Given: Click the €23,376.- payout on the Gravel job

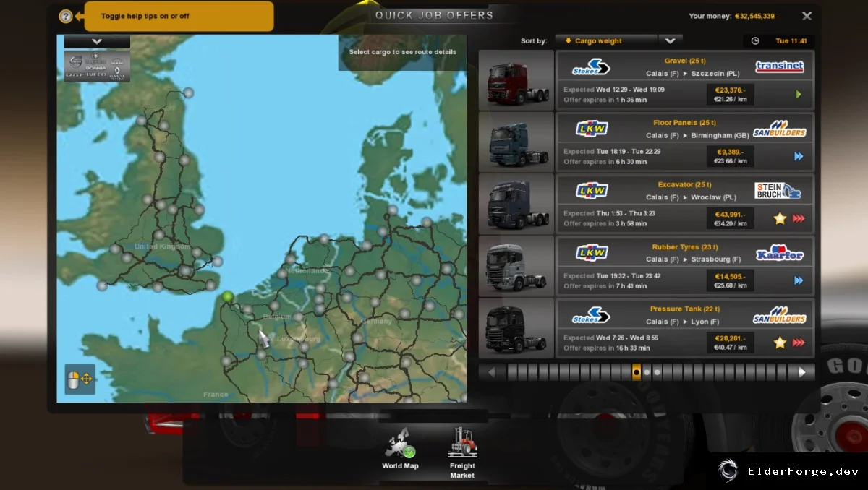Looking at the screenshot, I should (730, 90).
